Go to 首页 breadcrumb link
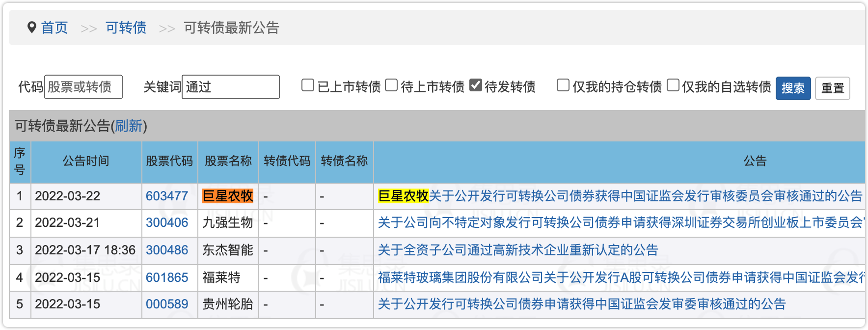Viewport: 868px width, 330px height. (x=54, y=28)
